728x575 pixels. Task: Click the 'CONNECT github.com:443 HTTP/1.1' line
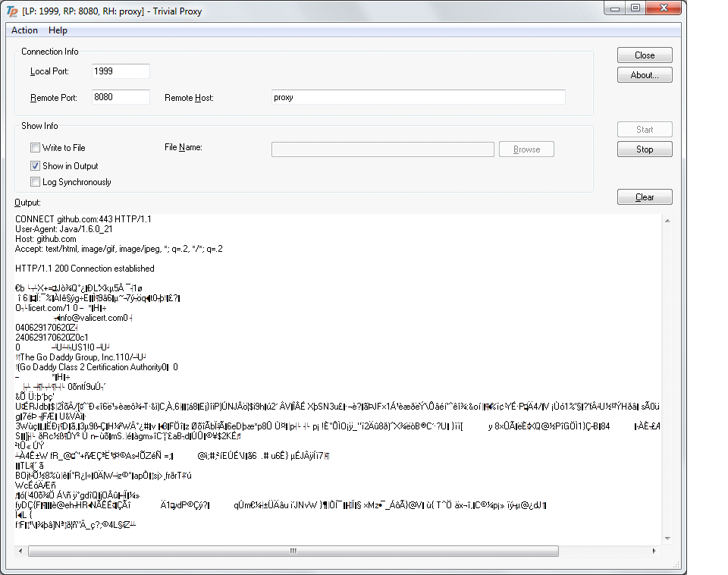coord(83,219)
